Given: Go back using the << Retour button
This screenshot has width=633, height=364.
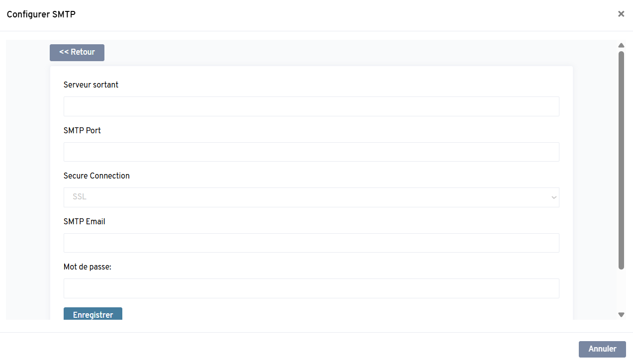Looking at the screenshot, I should click(77, 52).
